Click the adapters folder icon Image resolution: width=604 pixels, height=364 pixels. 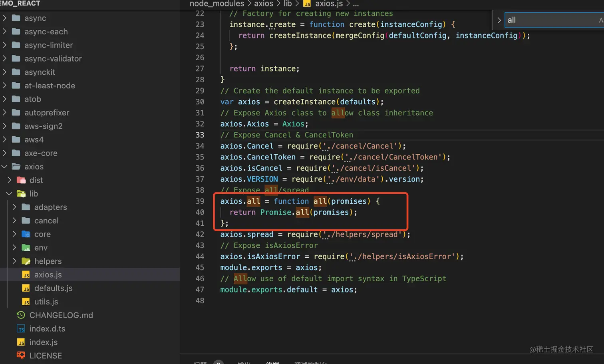click(x=26, y=207)
